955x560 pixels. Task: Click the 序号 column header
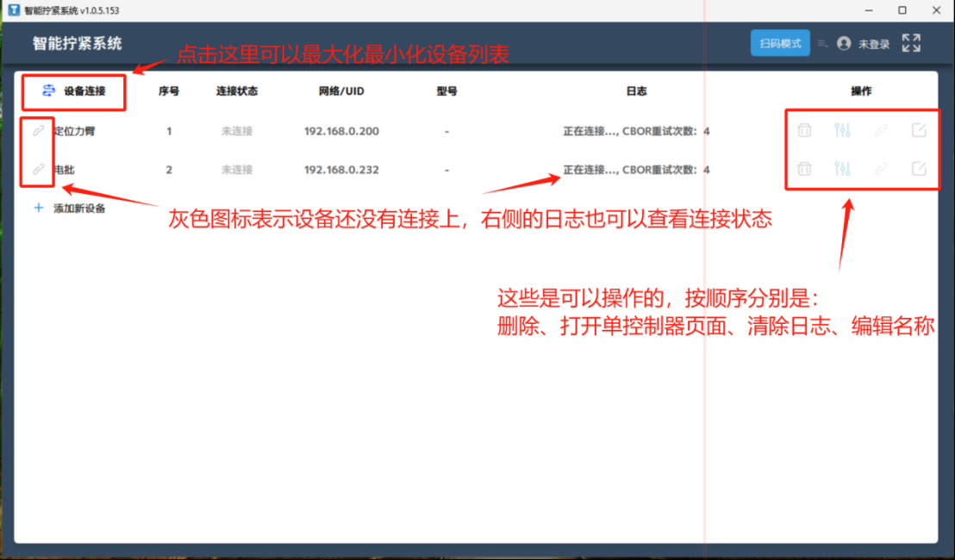pos(169,91)
